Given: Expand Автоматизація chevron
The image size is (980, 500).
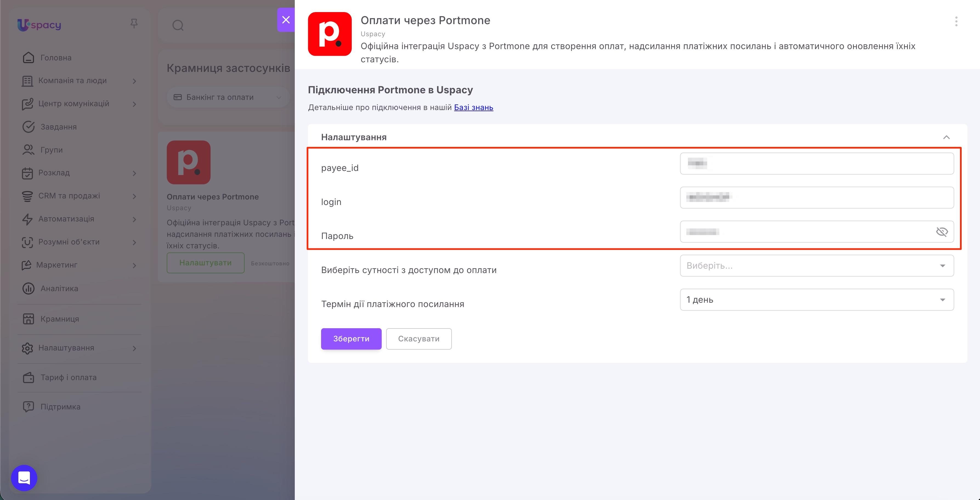Looking at the screenshot, I should 134,219.
